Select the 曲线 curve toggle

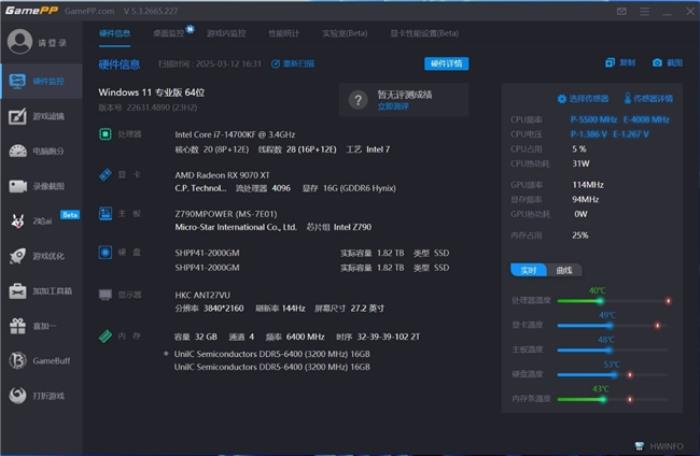click(564, 270)
